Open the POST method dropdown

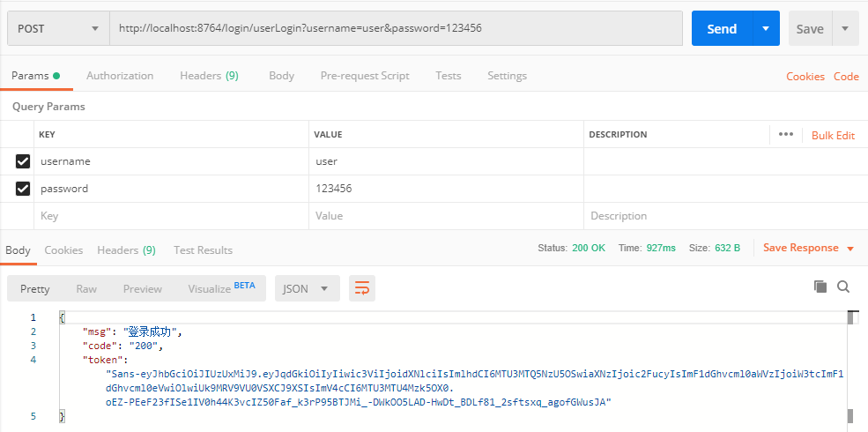coord(57,28)
